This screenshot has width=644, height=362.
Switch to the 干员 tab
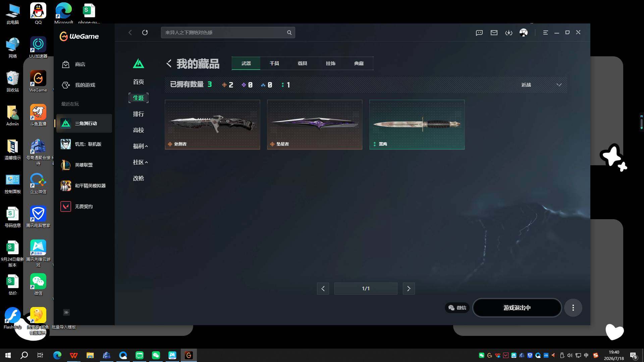point(274,63)
